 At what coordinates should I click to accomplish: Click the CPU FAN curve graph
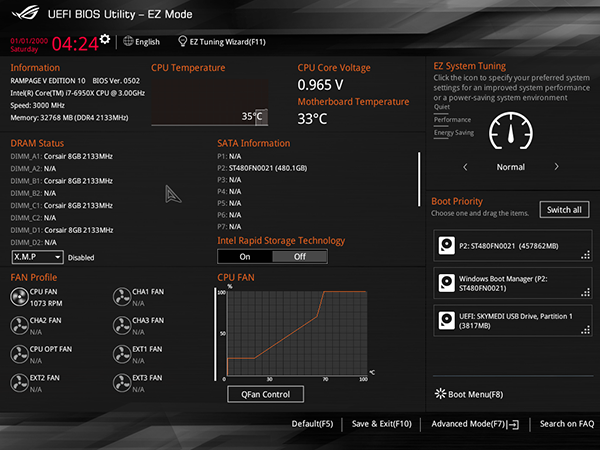pyautogui.click(x=297, y=333)
